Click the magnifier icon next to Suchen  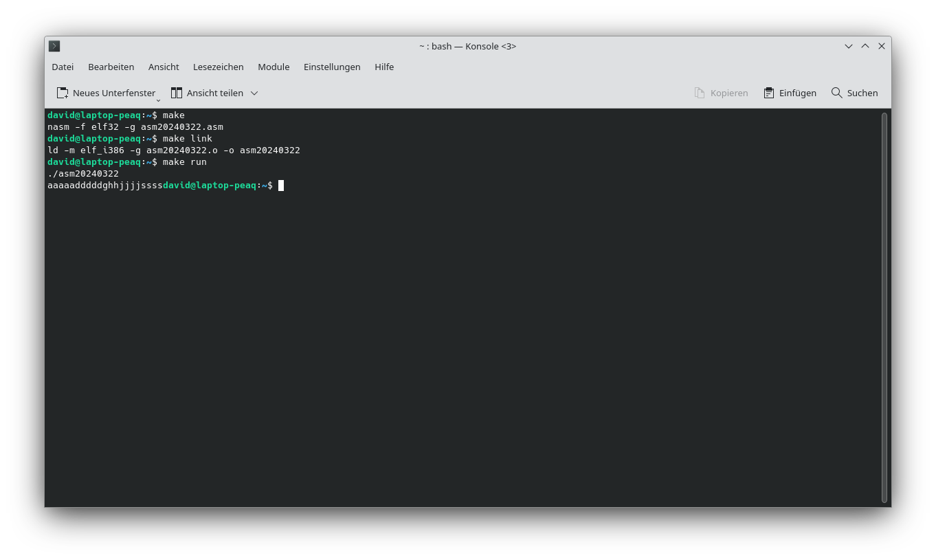[x=837, y=93]
